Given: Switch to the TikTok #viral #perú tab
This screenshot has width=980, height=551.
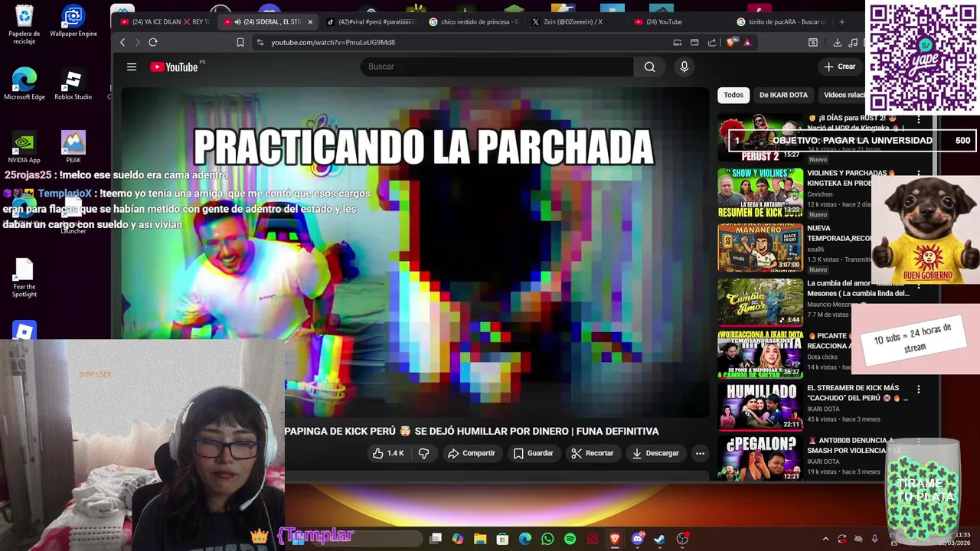Looking at the screenshot, I should point(371,21).
